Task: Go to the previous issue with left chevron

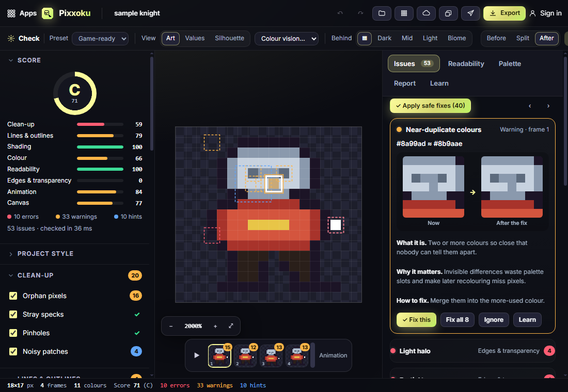Action: click(530, 106)
